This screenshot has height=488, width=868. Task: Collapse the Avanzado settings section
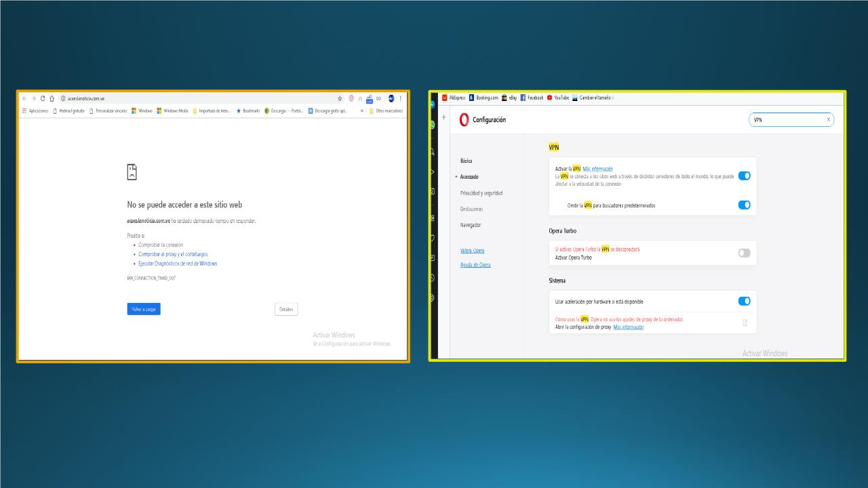click(469, 177)
